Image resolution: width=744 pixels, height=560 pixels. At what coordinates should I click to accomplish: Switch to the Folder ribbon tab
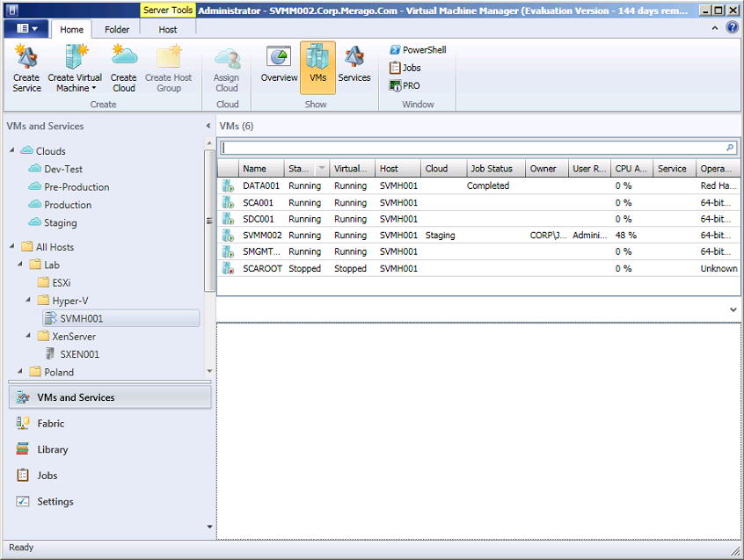tap(117, 29)
